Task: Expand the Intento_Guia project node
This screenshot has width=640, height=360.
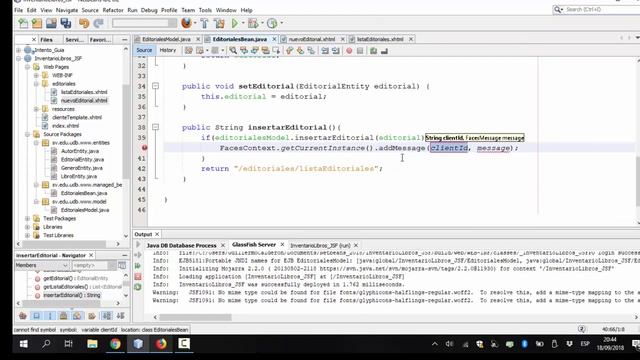Action: tap(18, 50)
